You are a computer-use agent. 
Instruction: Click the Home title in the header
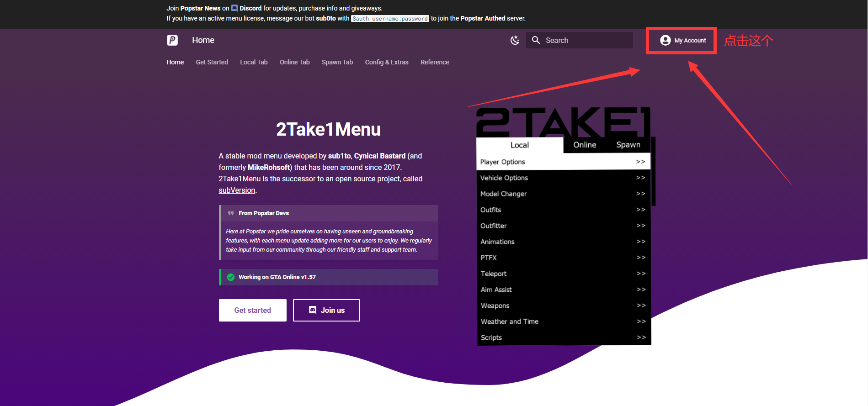click(203, 40)
